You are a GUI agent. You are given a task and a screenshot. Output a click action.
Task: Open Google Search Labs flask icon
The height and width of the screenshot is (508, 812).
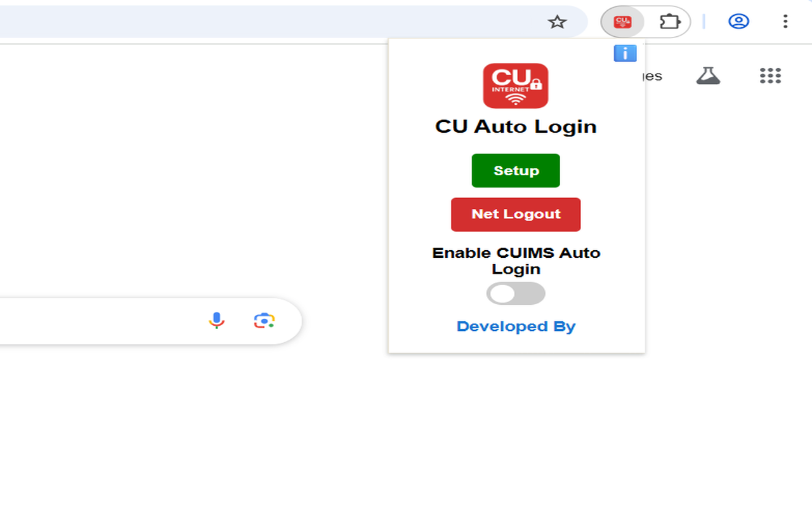pos(709,76)
